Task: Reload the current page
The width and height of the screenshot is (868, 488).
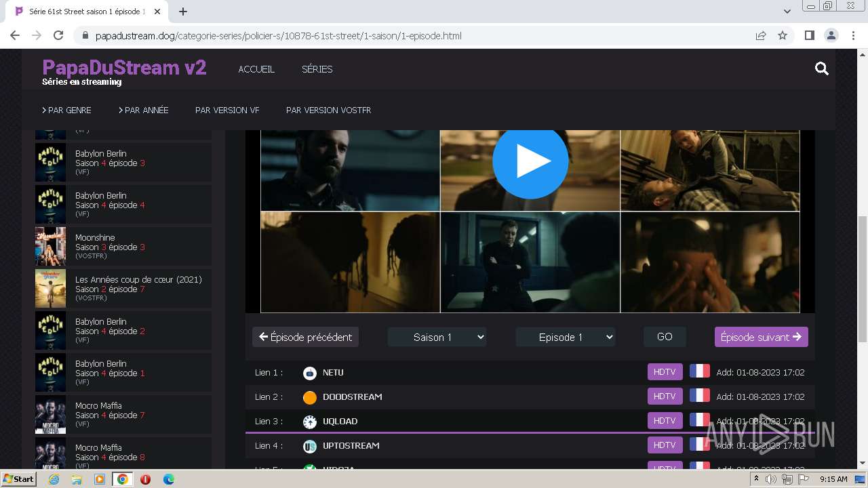Action: (x=58, y=35)
